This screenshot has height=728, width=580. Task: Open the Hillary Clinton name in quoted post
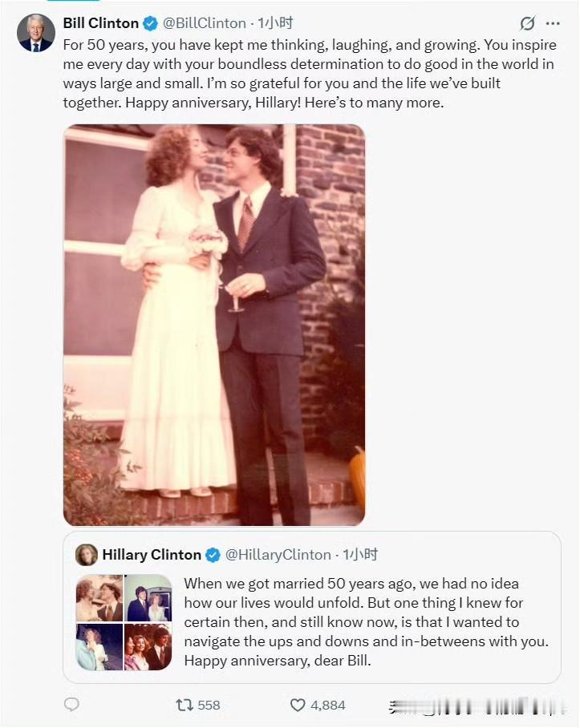pyautogui.click(x=152, y=555)
